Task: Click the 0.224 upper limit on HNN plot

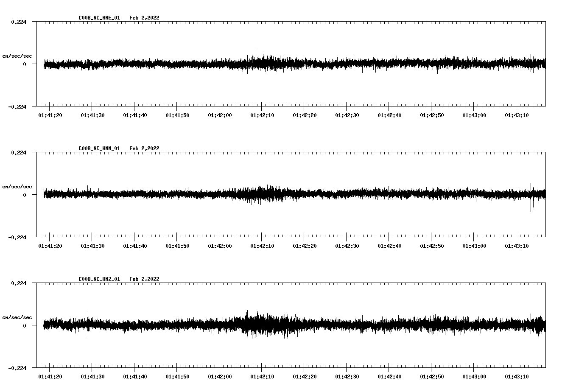Action: 18,153
